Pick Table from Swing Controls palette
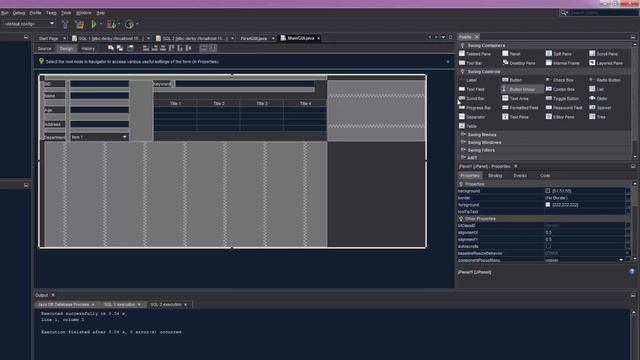Viewport: 640px width, 360px height. click(468, 126)
